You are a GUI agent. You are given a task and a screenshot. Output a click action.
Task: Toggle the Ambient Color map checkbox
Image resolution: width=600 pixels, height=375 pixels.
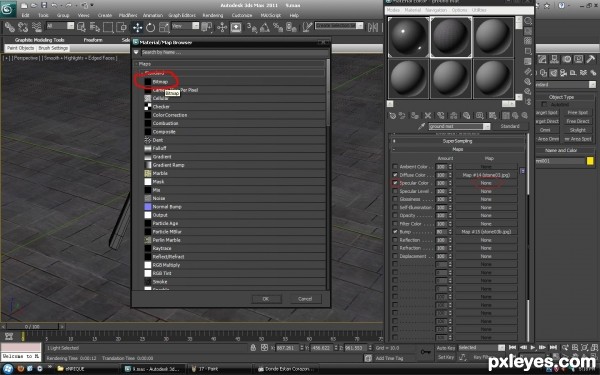pyautogui.click(x=395, y=167)
